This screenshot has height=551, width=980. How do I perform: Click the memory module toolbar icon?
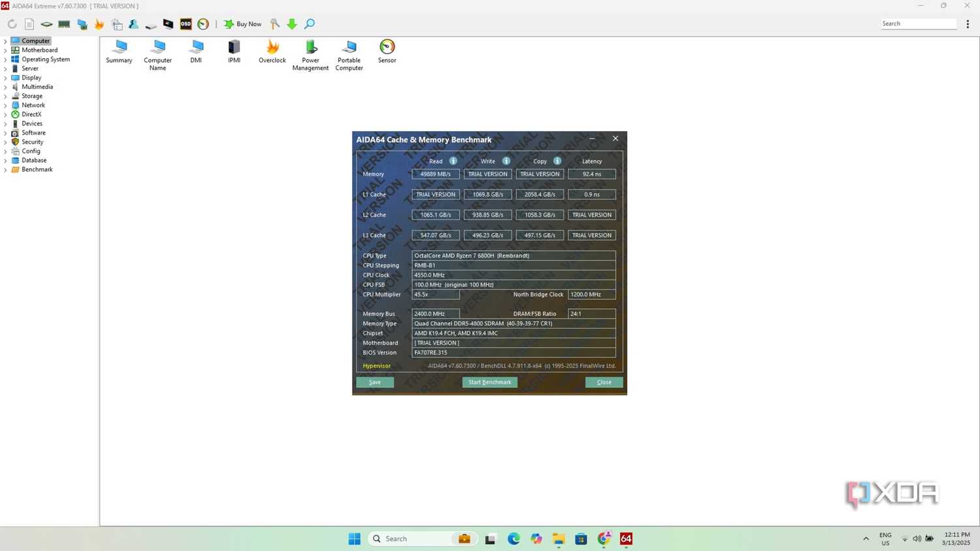click(64, 24)
